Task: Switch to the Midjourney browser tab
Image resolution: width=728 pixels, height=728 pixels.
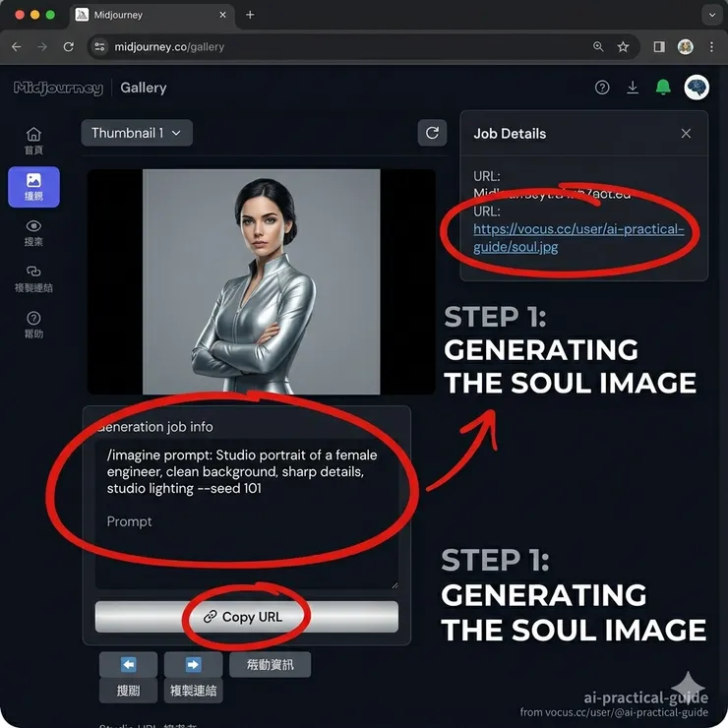Action: point(151,15)
